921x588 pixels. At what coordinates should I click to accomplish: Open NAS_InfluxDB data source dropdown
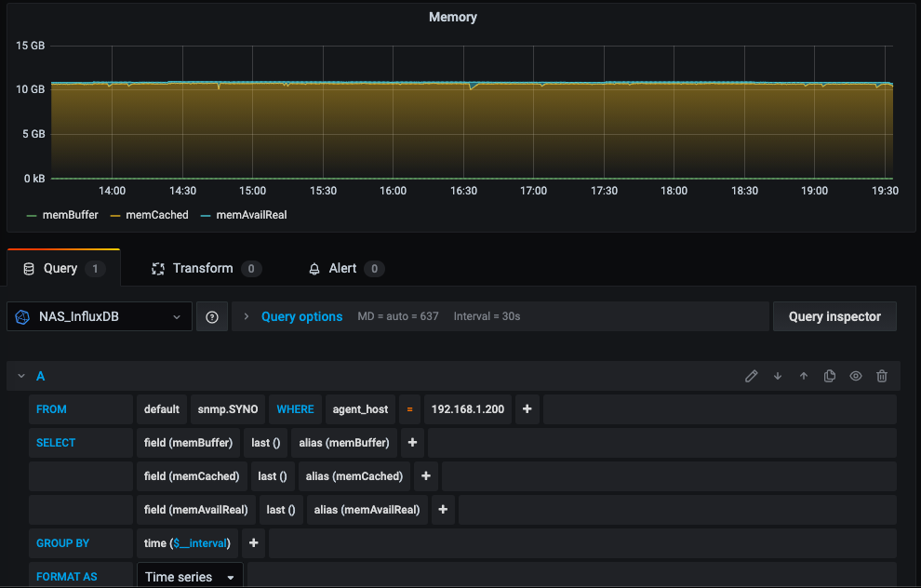[100, 316]
